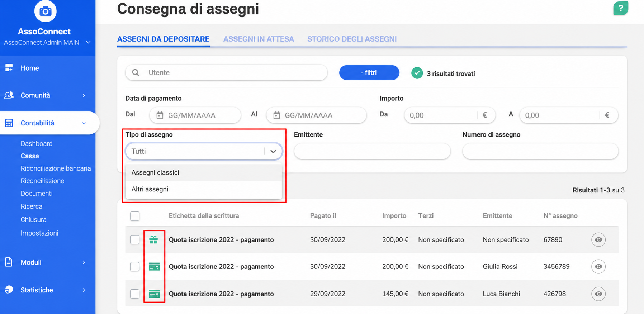Screen dimensions: 644x314
Task: Click the Contabilità calculator icon
Action: coord(9,123)
